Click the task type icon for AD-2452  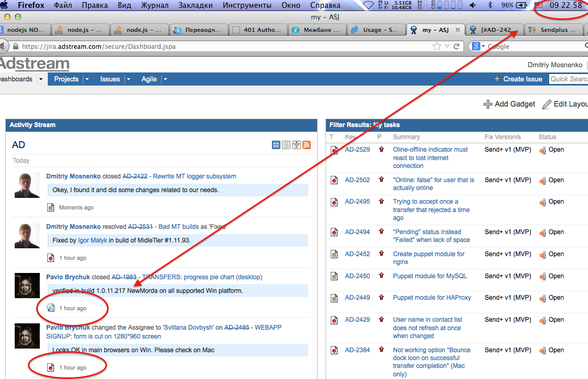click(334, 255)
